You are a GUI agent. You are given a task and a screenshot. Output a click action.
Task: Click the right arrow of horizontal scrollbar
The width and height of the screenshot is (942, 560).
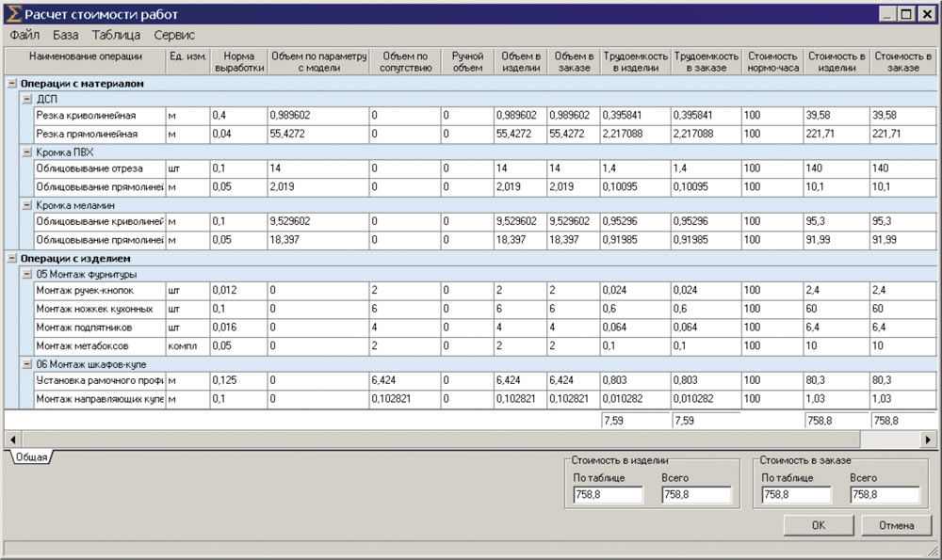(x=928, y=440)
